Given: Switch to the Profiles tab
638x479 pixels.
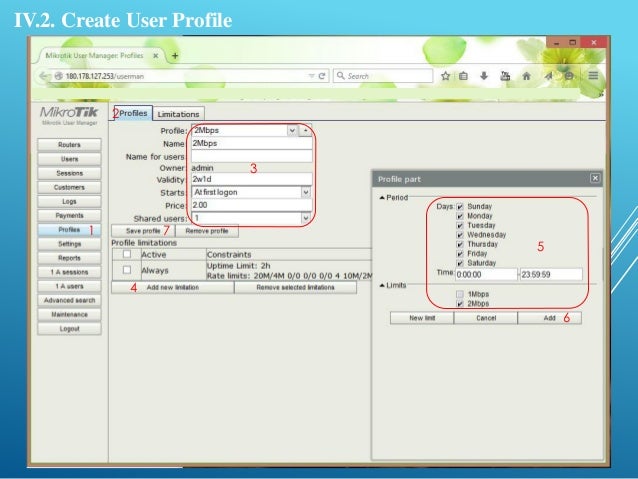Looking at the screenshot, I should click(x=133, y=113).
